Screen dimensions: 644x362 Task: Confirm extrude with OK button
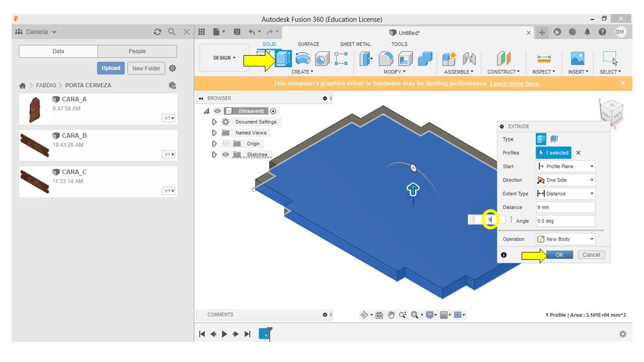coord(559,255)
